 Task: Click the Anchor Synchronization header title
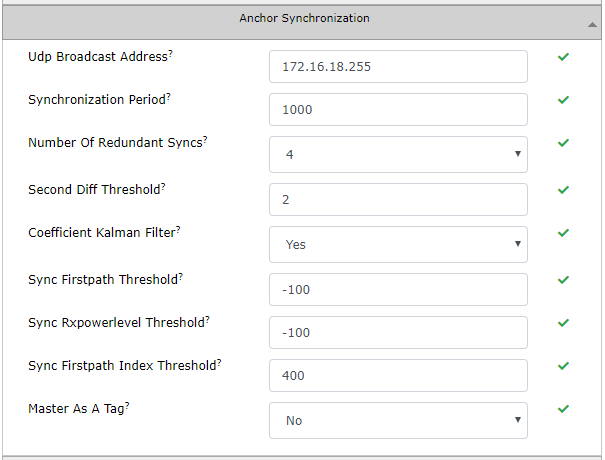[304, 18]
